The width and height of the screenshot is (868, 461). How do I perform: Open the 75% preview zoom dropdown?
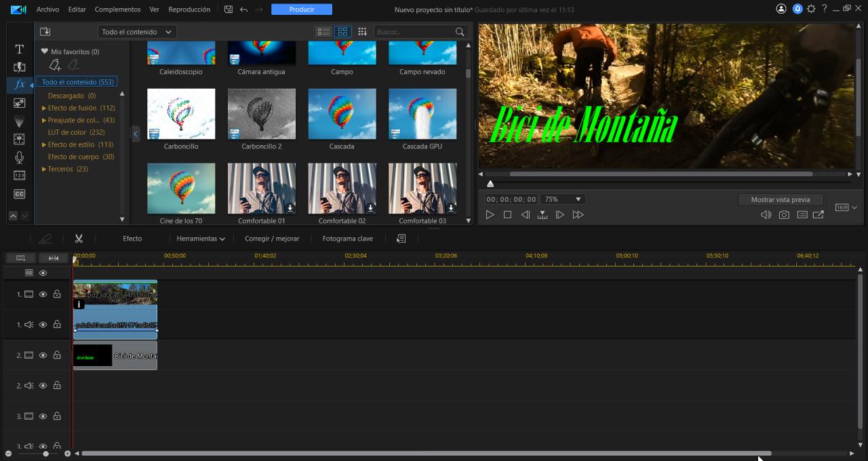coord(562,199)
